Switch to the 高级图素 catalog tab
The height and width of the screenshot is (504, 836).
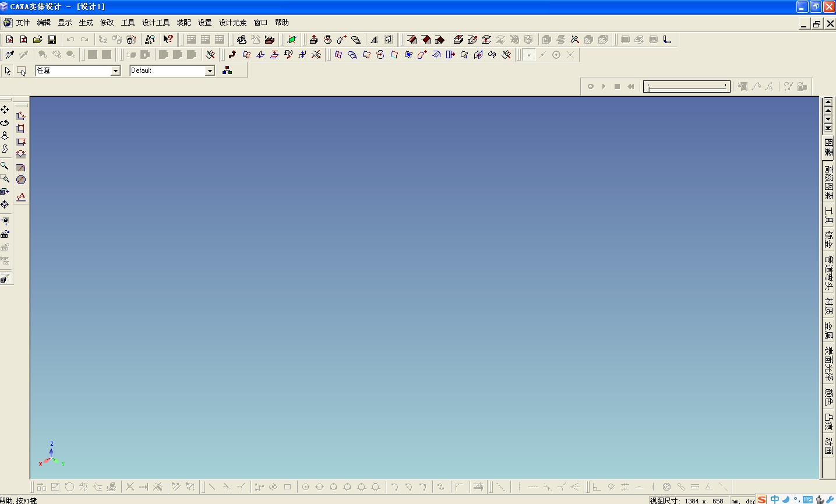point(828,182)
